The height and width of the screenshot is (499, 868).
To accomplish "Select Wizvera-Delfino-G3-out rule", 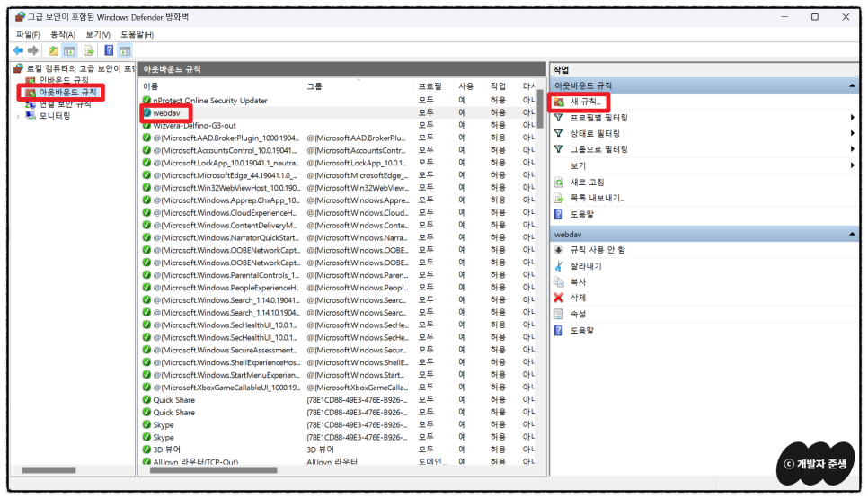I will click(338, 125).
